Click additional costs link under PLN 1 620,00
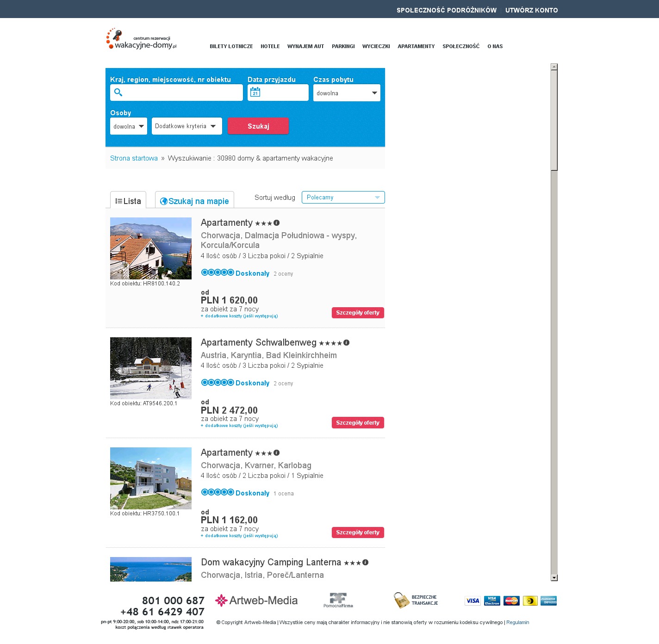This screenshot has width=659, height=644. [x=239, y=316]
